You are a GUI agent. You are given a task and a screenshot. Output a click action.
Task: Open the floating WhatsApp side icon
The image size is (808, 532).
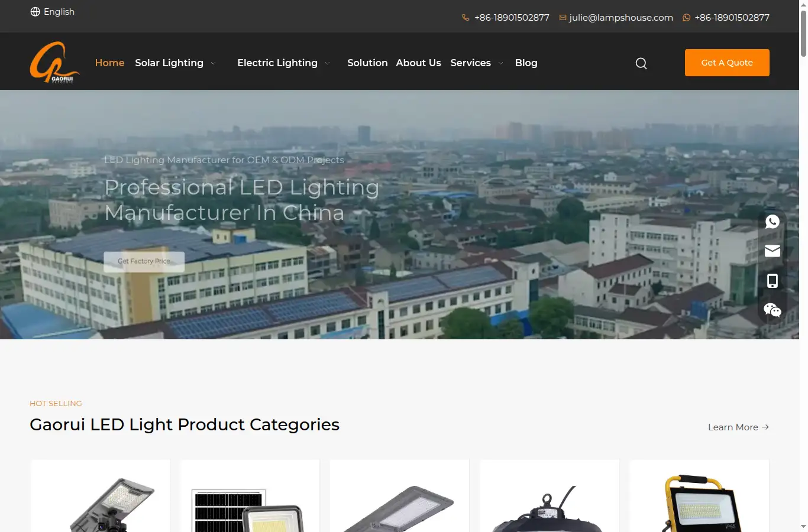click(773, 222)
